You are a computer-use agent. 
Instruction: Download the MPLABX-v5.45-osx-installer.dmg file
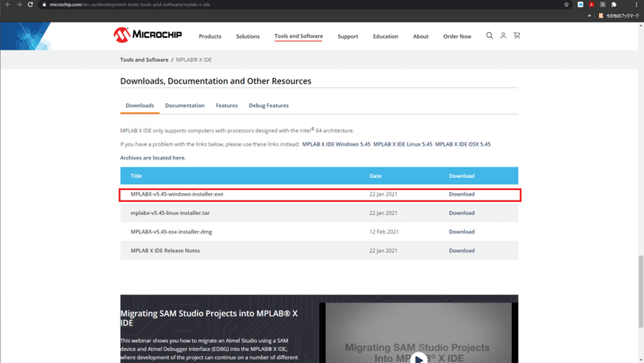tap(461, 232)
